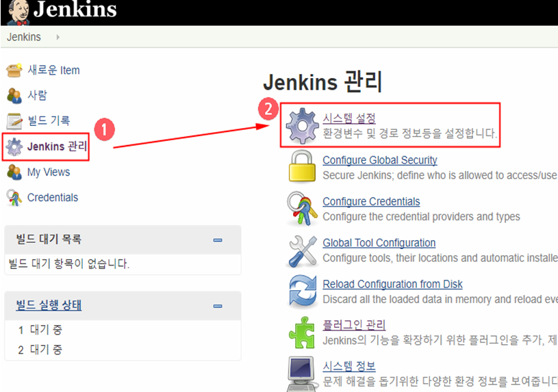Click the Configure Credentials keyring icon
Image resolution: width=558 pixels, height=392 pixels.
(x=302, y=209)
